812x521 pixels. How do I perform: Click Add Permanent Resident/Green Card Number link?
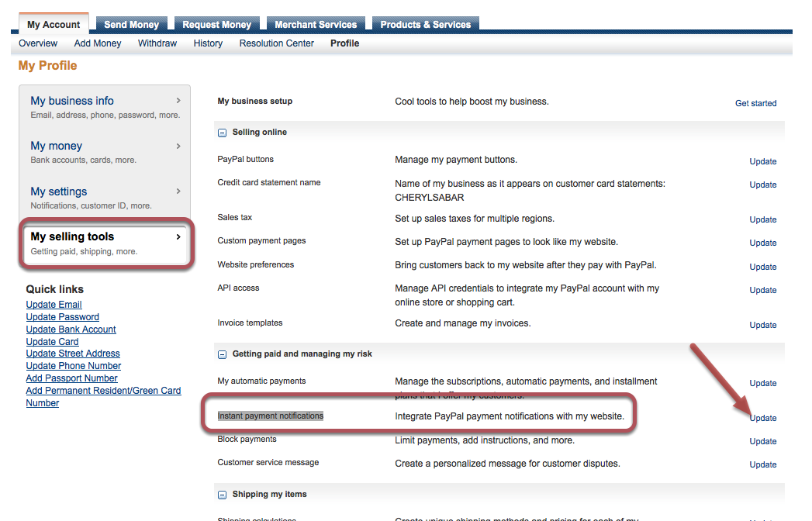point(104,397)
